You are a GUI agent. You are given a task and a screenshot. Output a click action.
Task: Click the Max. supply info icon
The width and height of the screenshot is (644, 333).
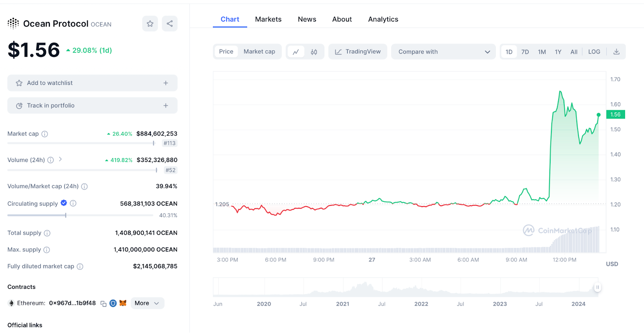click(x=47, y=250)
